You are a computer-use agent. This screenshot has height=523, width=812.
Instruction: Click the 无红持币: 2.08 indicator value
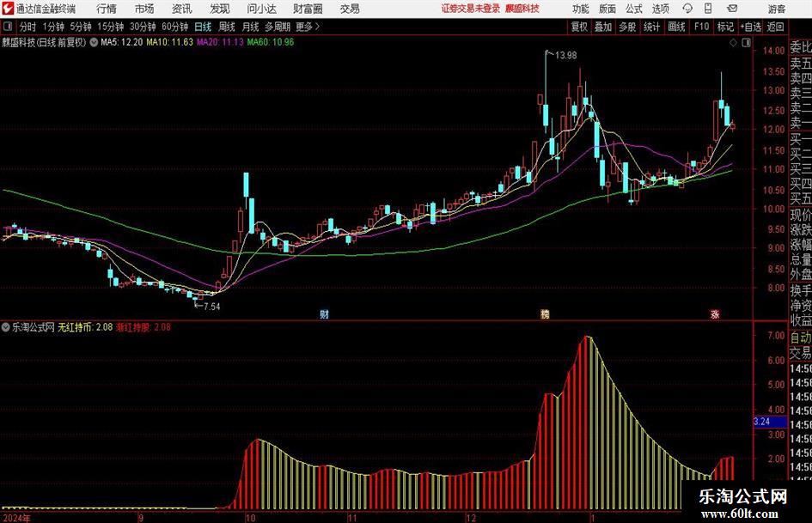pos(85,327)
